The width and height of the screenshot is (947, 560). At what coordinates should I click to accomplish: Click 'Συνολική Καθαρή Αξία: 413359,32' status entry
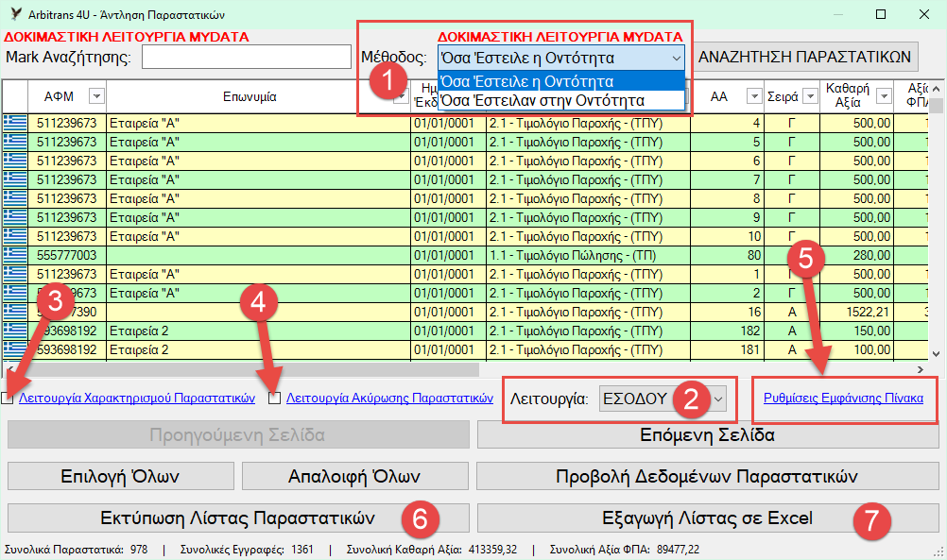[x=432, y=549]
